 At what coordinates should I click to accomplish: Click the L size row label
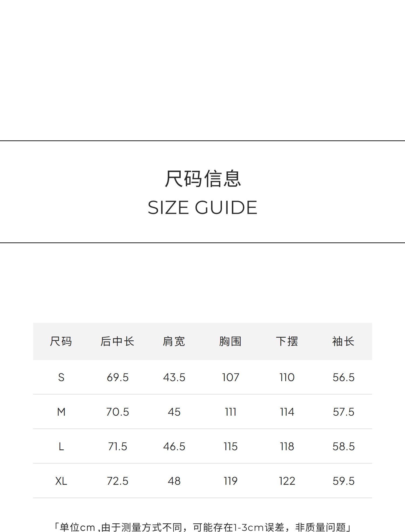61,446
